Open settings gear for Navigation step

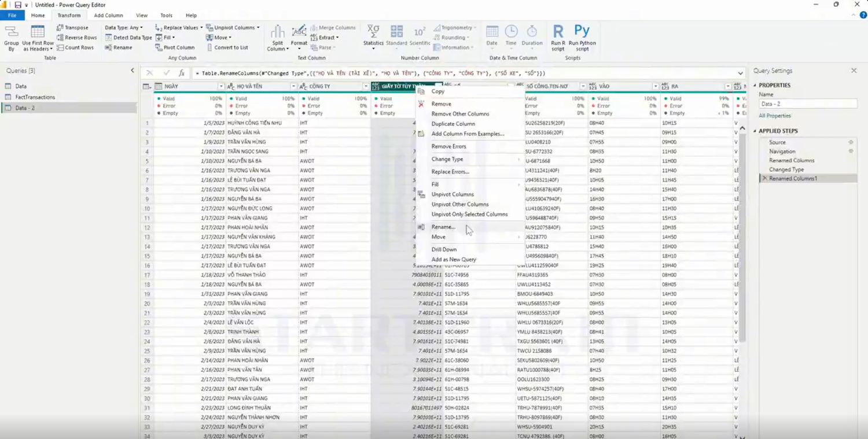(851, 152)
